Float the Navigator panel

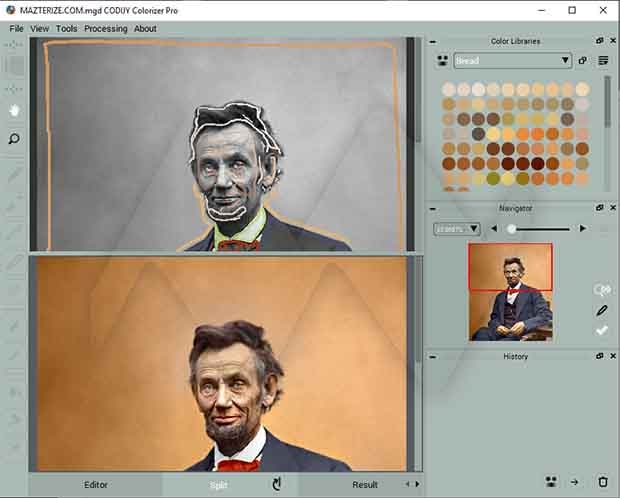click(599, 208)
